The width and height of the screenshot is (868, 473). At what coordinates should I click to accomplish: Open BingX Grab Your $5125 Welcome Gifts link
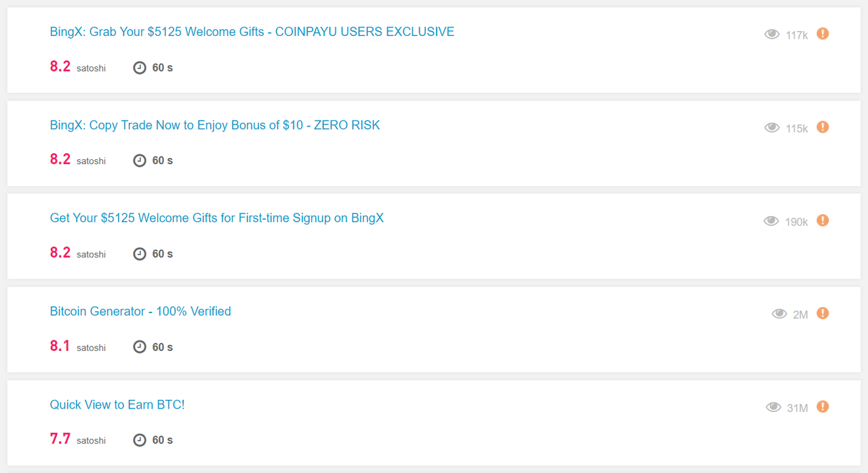(x=252, y=32)
